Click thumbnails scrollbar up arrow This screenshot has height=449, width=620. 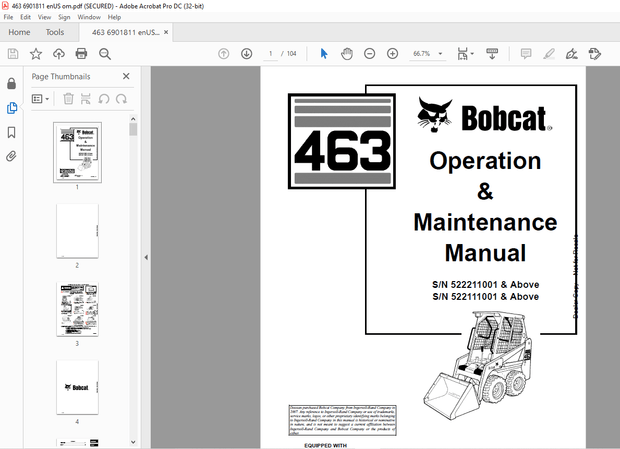click(x=133, y=119)
